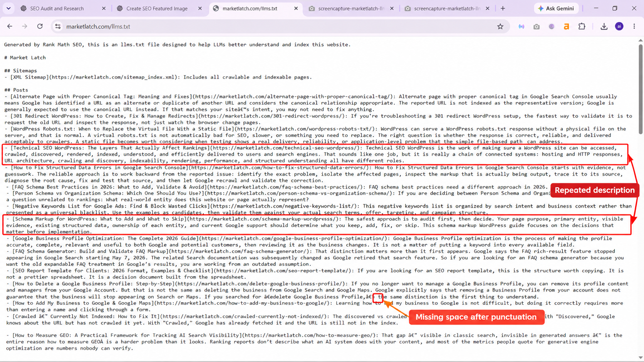The width and height of the screenshot is (644, 362).
Task: Click the '## Posts' heading text
Action: click(x=16, y=90)
